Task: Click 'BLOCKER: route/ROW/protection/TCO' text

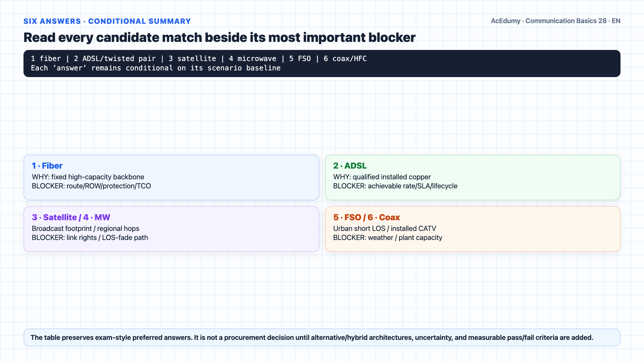Action: pos(91,186)
